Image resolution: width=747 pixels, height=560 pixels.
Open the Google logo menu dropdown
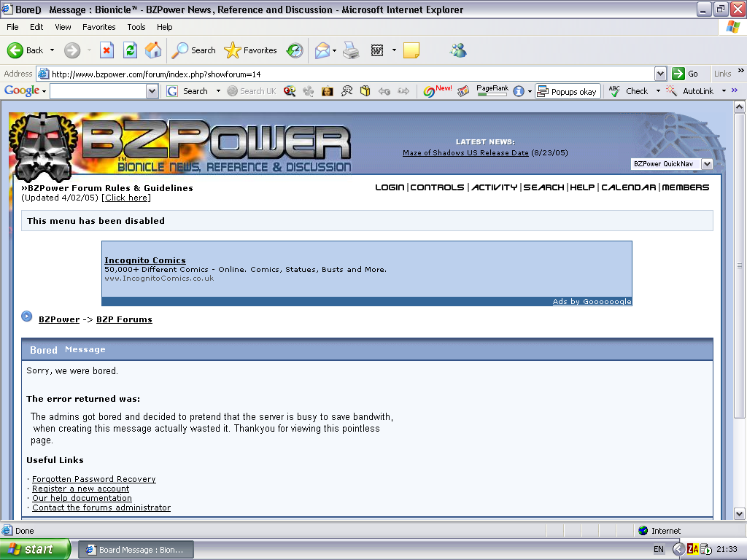[44, 91]
